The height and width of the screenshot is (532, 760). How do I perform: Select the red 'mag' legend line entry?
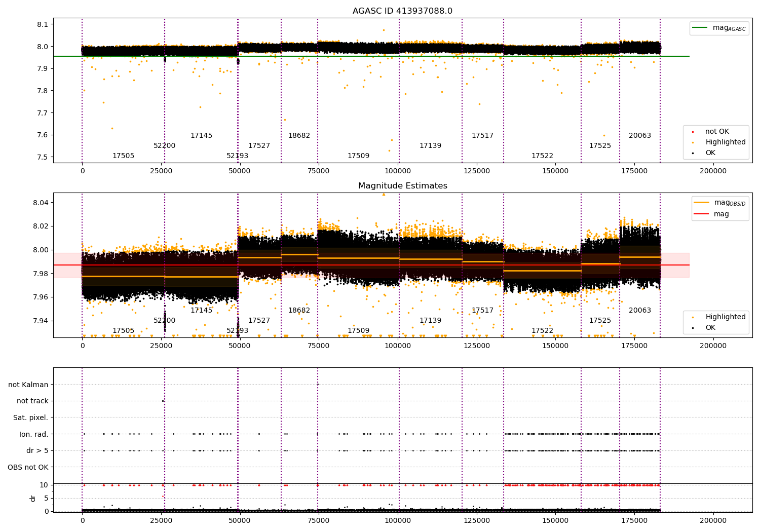click(711, 214)
